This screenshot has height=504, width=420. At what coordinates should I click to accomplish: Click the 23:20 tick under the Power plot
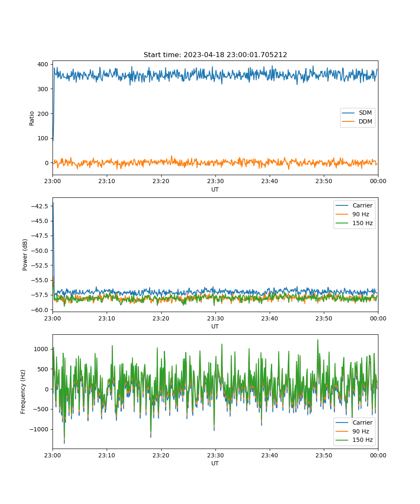coord(161,318)
